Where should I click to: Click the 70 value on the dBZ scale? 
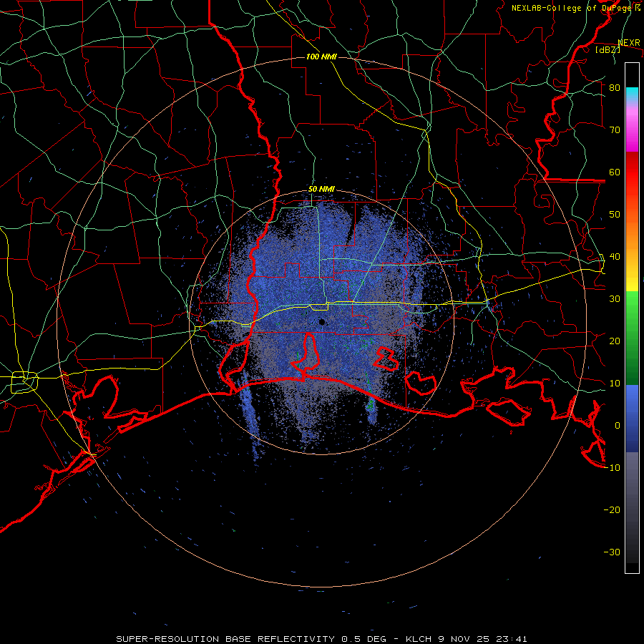(615, 130)
